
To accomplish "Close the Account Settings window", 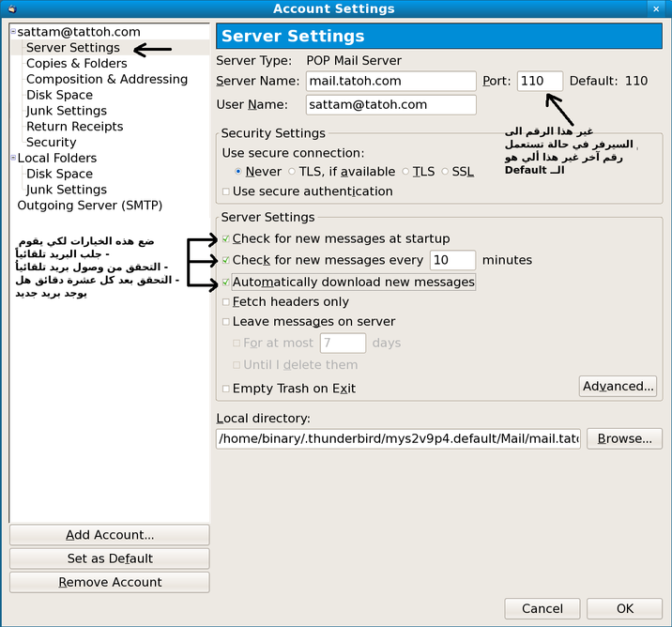I will [x=655, y=9].
